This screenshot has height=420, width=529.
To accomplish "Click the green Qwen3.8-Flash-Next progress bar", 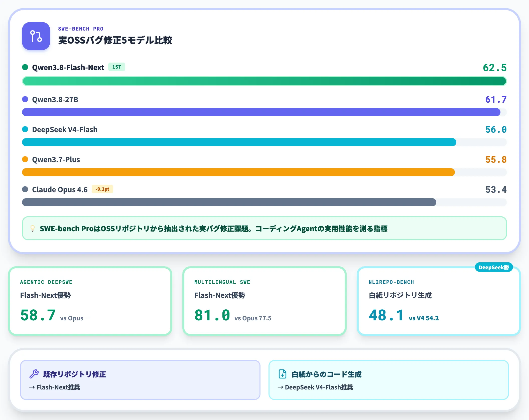I will pos(264,81).
